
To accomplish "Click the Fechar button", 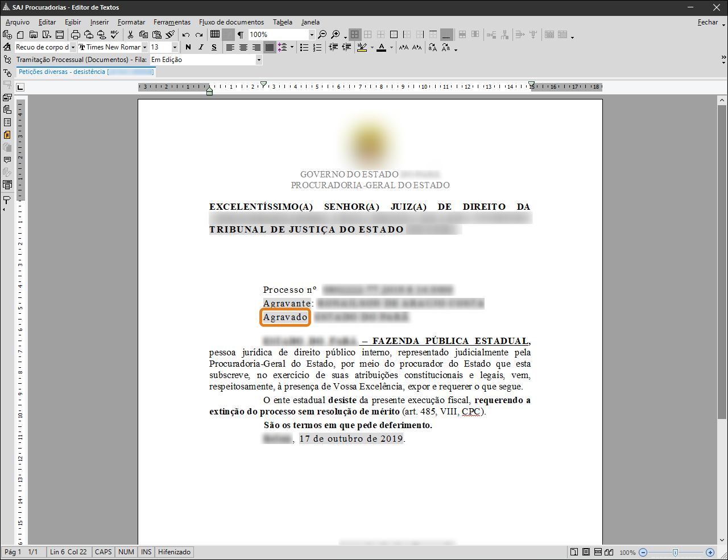I will [x=708, y=22].
